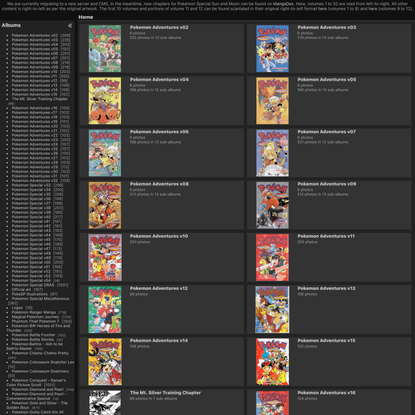Click the Pokemon Adventures v08 title in the gallery
Screen dimensions: 415x415
[159, 184]
